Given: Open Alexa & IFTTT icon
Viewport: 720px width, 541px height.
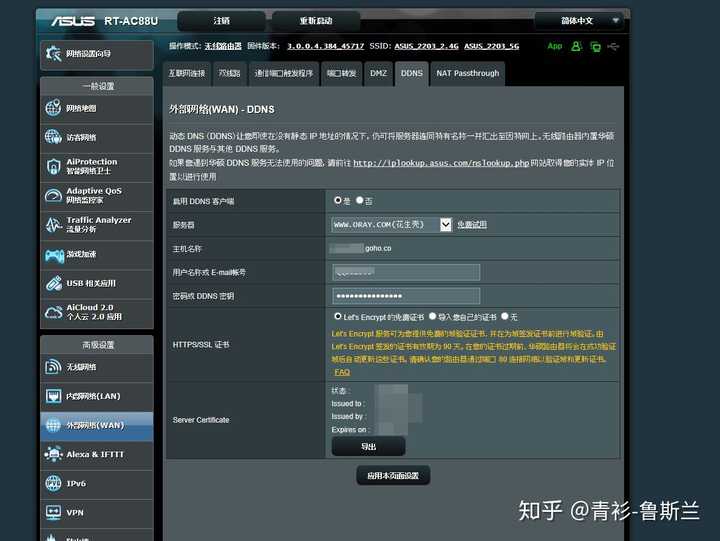Looking at the screenshot, I should pyautogui.click(x=53, y=454).
